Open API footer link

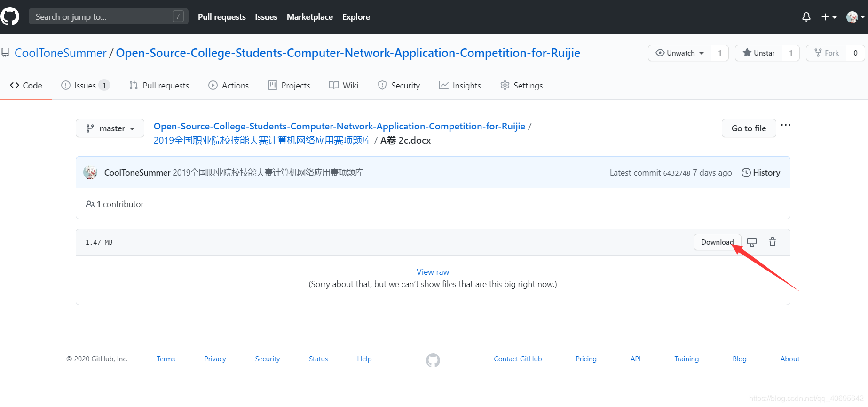tap(636, 359)
